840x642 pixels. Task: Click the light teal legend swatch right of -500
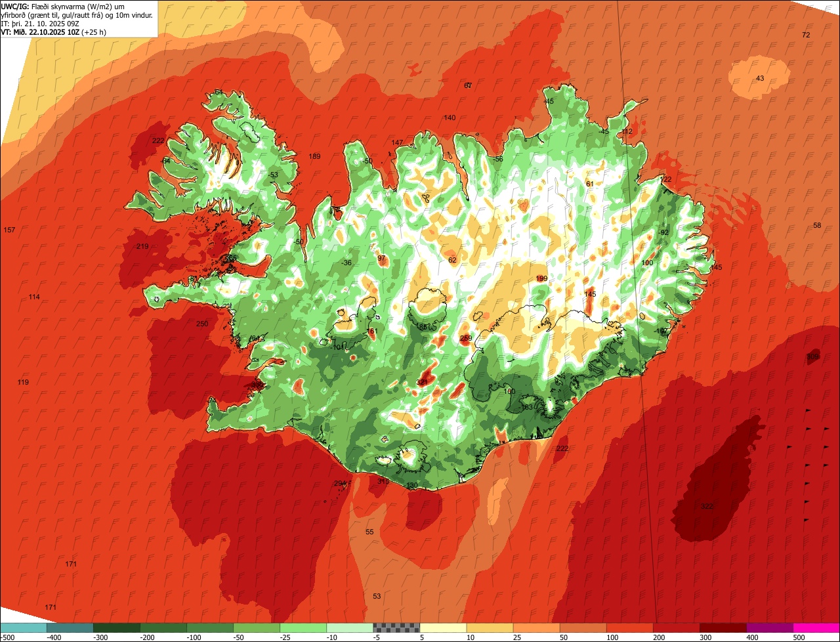(x=24, y=628)
